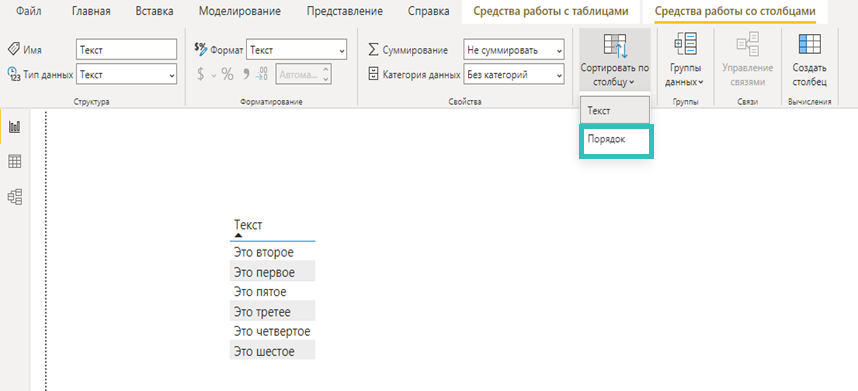Click the Создать столбец button

809,60
